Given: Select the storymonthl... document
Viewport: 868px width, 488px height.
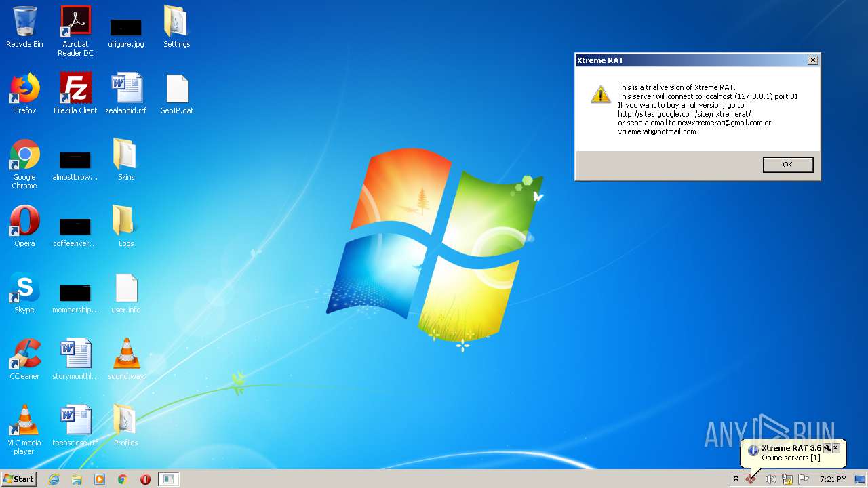Looking at the screenshot, I should (x=75, y=359).
